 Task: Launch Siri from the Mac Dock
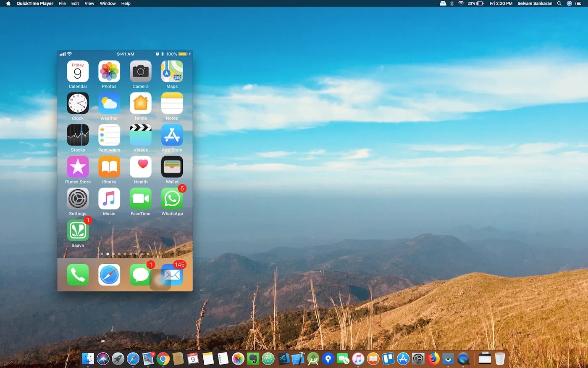coord(103,358)
